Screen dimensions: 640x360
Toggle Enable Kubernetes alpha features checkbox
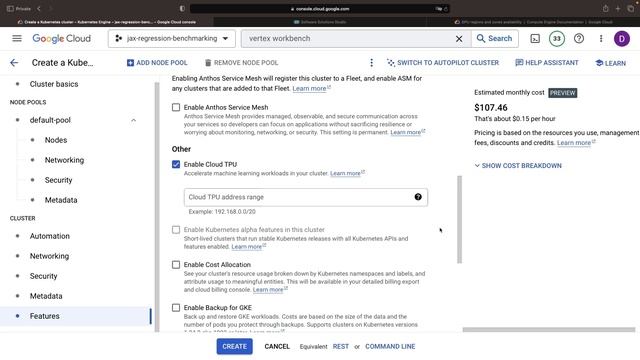176,229
